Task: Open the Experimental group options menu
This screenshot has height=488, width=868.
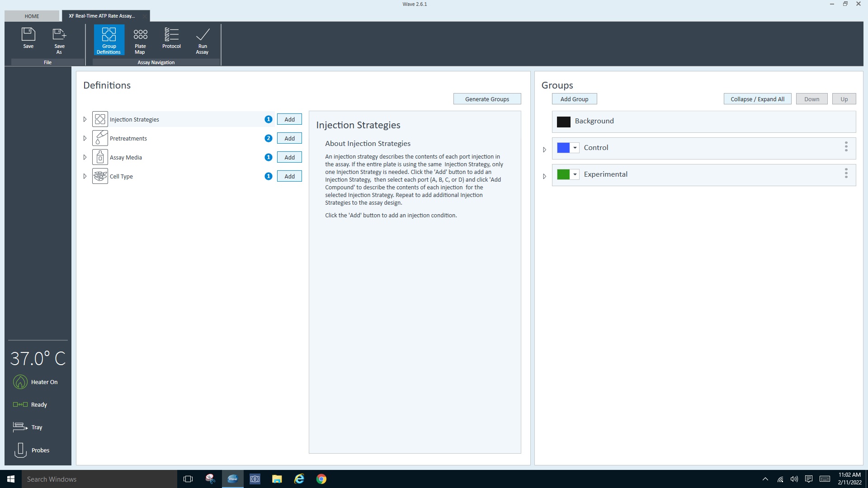Action: pos(846,174)
